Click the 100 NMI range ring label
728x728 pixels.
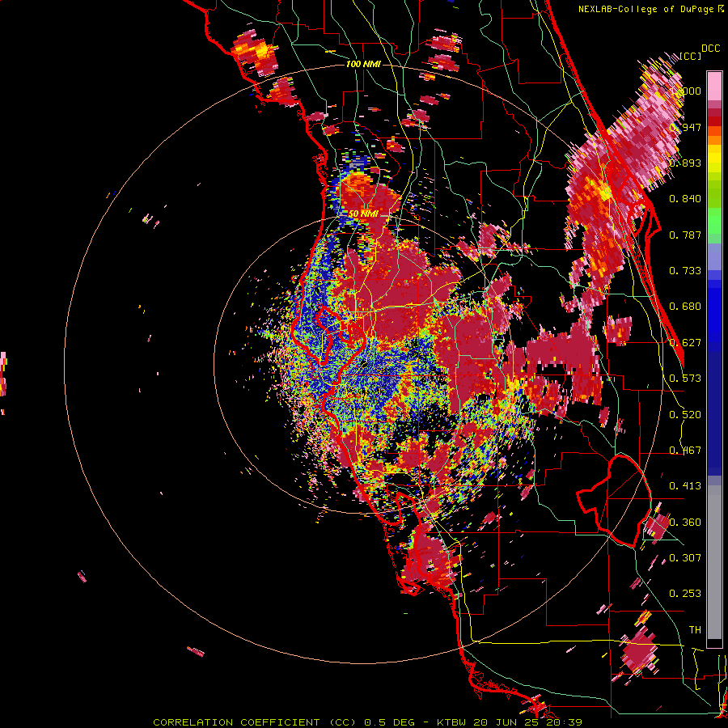tap(363, 64)
